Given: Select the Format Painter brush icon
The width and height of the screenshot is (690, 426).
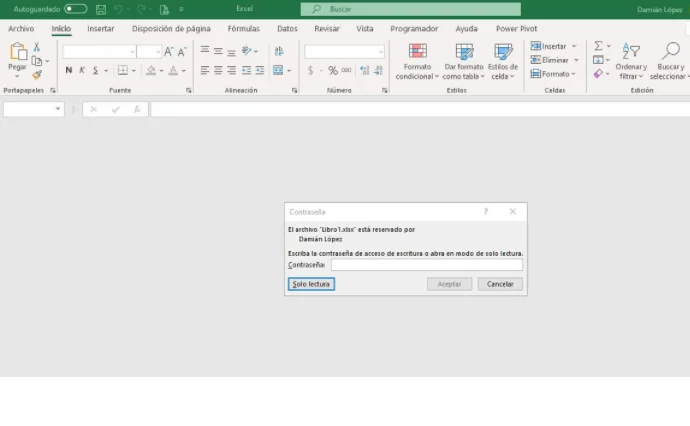Looking at the screenshot, I should point(37,74).
